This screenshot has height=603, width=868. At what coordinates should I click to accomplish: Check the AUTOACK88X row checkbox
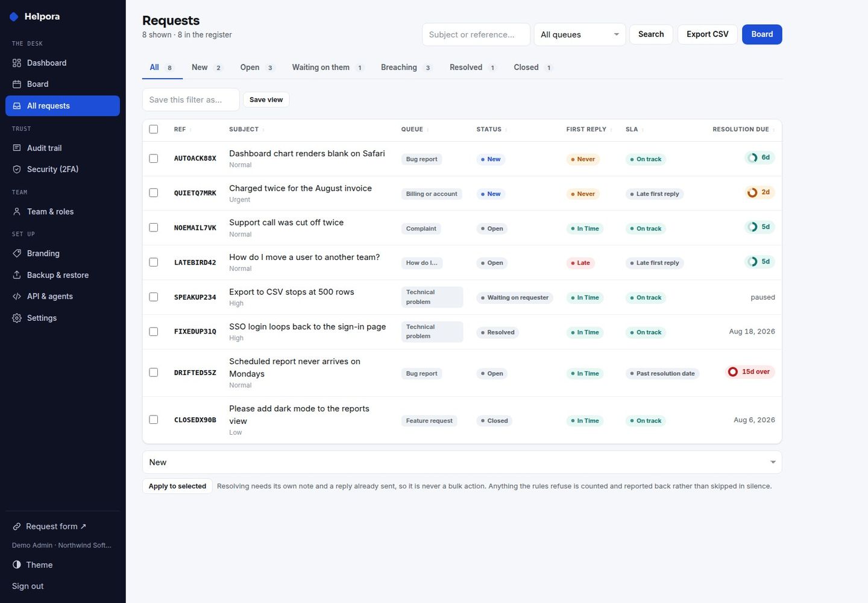coord(154,159)
